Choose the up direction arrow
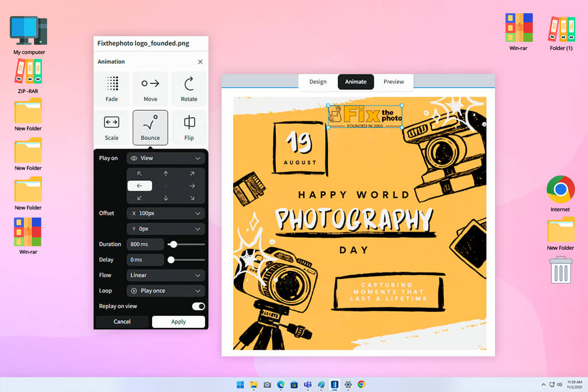 (x=166, y=173)
